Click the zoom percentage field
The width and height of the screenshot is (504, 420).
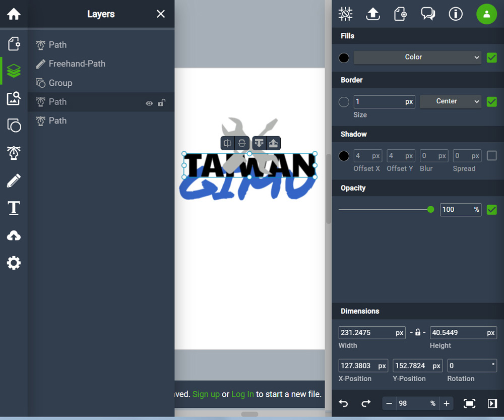(x=417, y=403)
